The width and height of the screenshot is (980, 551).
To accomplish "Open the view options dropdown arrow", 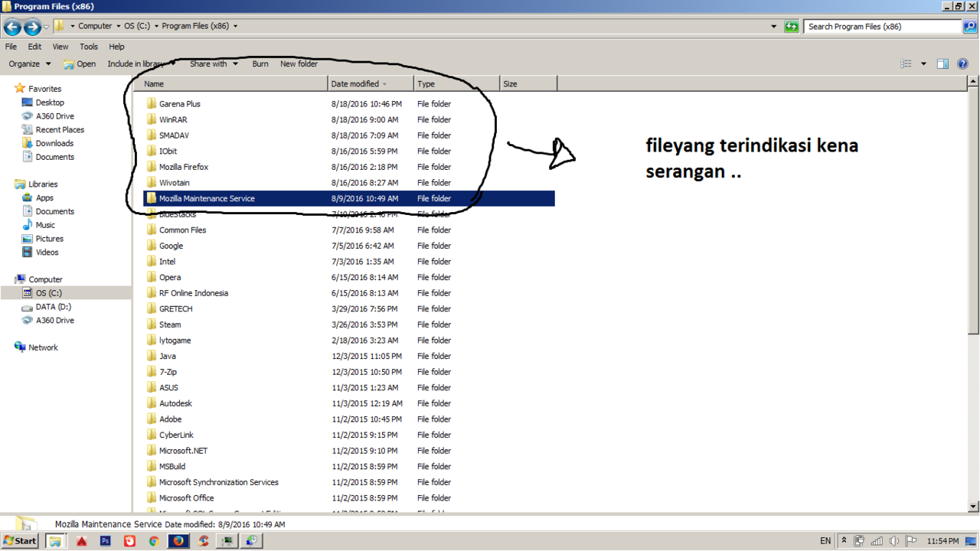I will click(923, 64).
